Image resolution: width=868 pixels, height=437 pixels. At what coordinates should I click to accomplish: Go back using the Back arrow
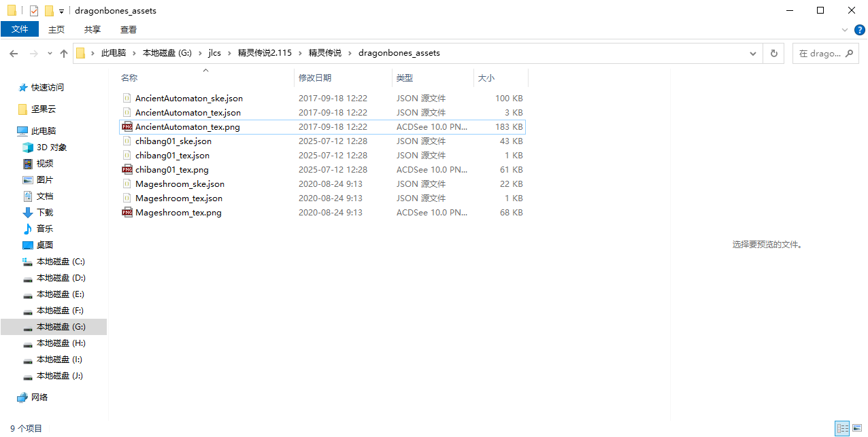click(14, 53)
